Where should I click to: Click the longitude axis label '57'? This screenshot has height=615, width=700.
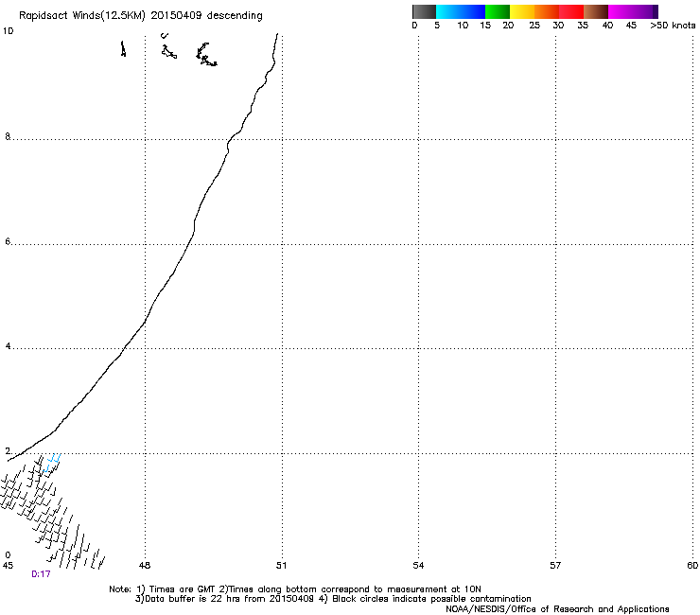(555, 566)
